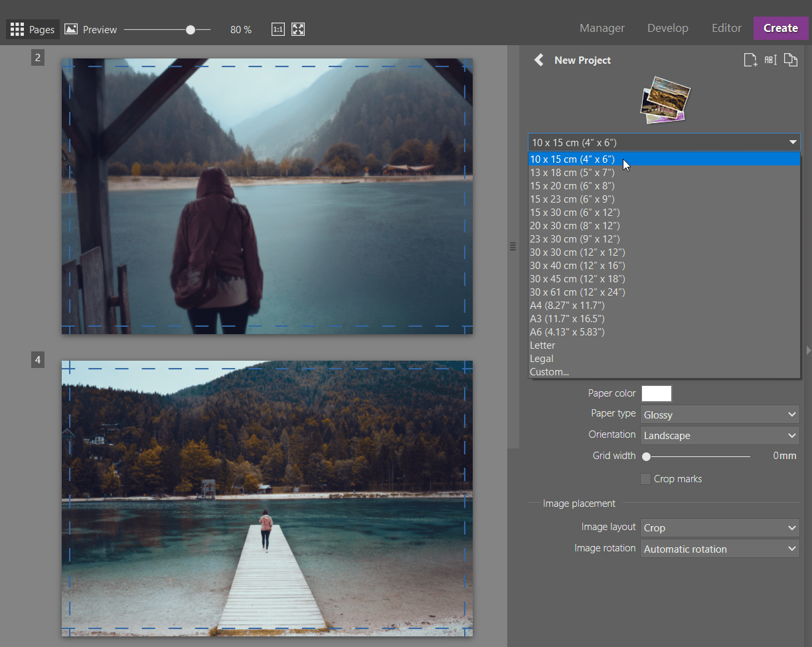Viewport: 812px width, 647px height.
Task: Click the New Project title
Action: [582, 60]
